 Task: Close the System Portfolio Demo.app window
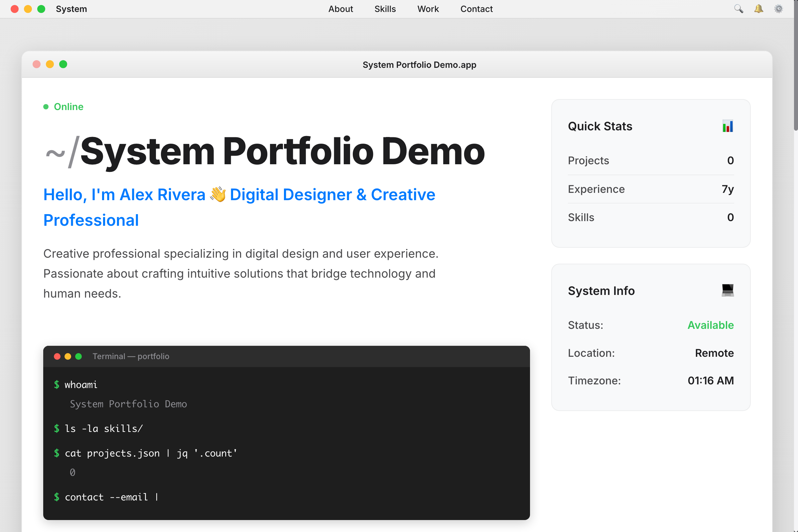pyautogui.click(x=37, y=64)
